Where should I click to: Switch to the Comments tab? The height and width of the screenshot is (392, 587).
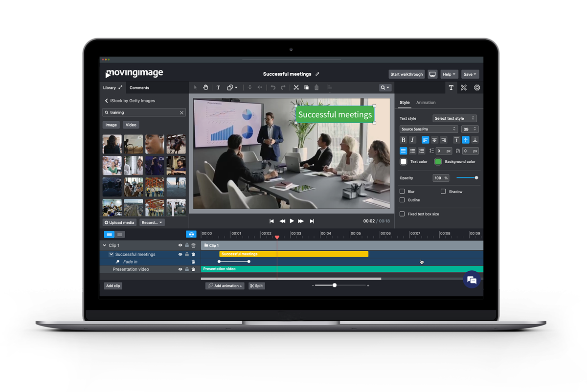[139, 87]
